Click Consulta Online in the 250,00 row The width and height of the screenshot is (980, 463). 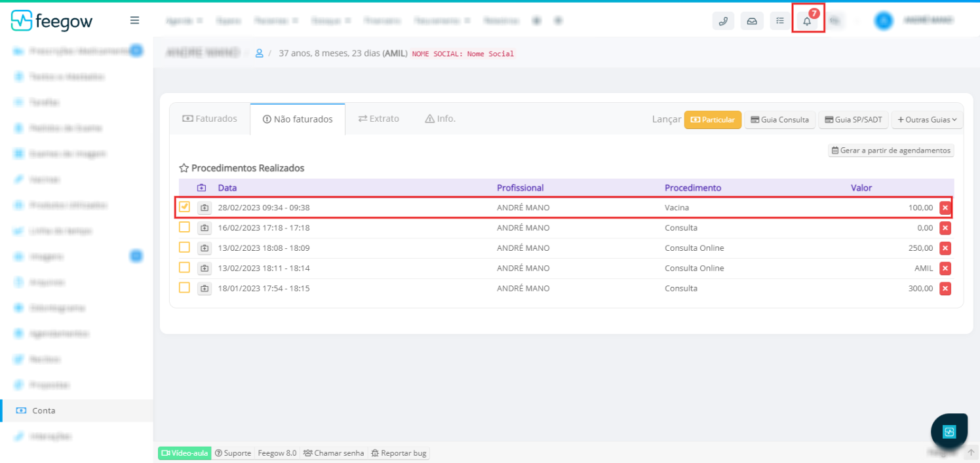point(694,248)
